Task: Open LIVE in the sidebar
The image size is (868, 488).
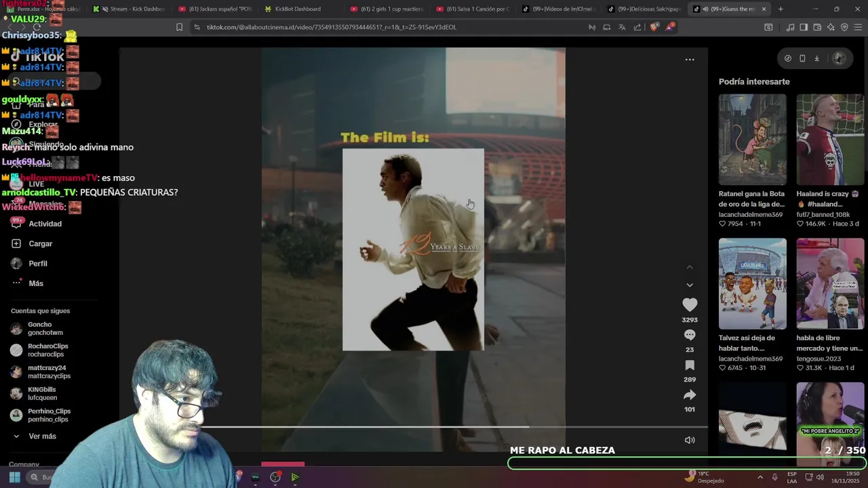Action: pyautogui.click(x=36, y=184)
